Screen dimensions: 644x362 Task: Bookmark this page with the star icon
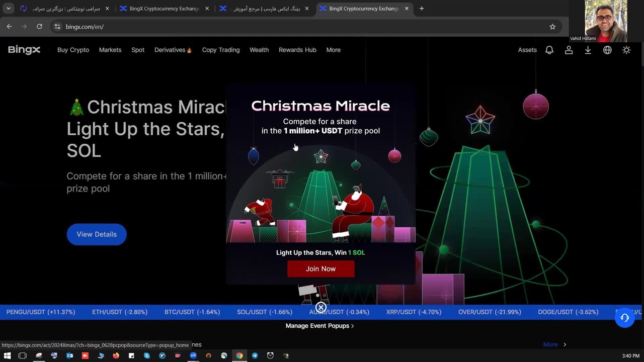pyautogui.click(x=552, y=27)
